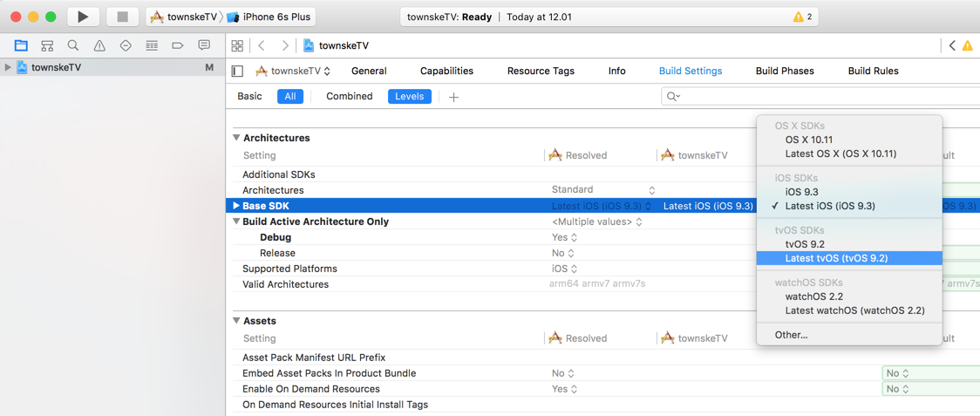
Task: Choose Other… in SDK menu
Action: 791,335
